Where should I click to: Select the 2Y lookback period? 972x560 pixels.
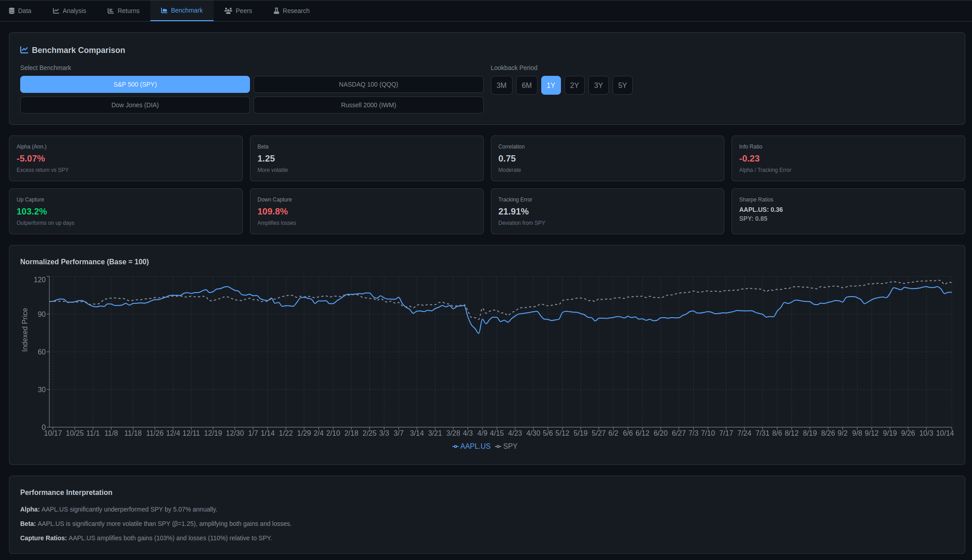574,85
